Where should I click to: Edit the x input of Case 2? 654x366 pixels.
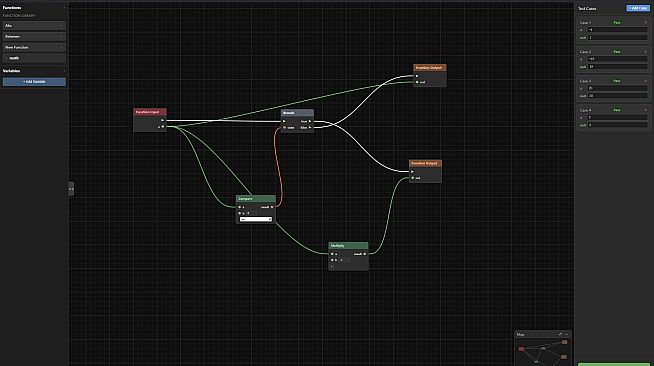tap(617, 59)
